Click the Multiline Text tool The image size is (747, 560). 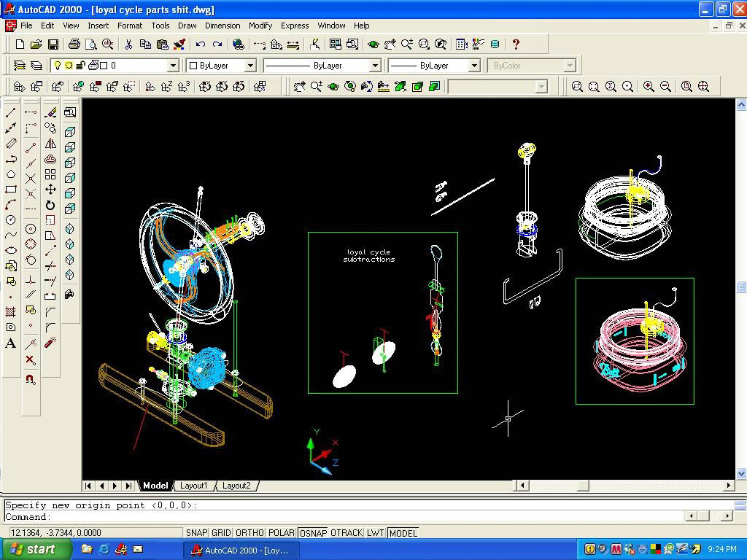click(11, 343)
